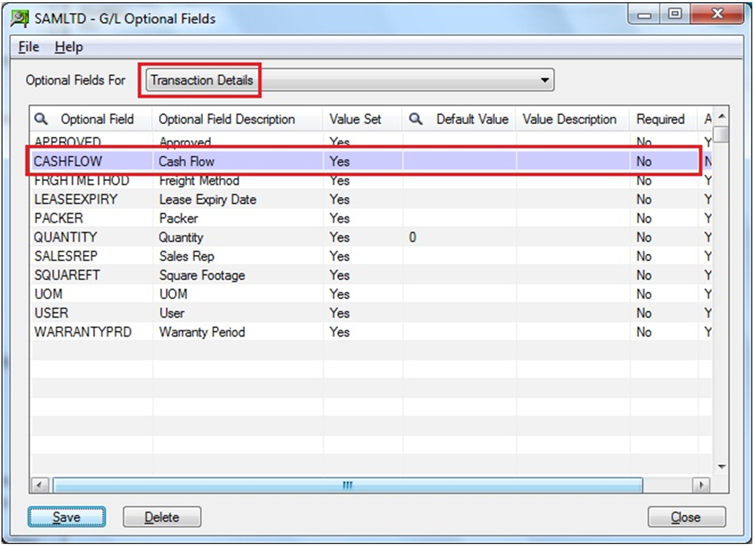Image resolution: width=756 pixels, height=547 pixels.
Task: Maximize the G/L Optional Fields window
Action: 675,15
